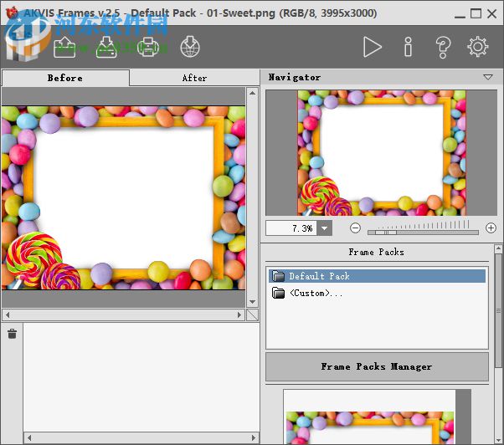Select the Sweet frame thumbnail below manager
This screenshot has height=445, width=504.
pos(370,427)
